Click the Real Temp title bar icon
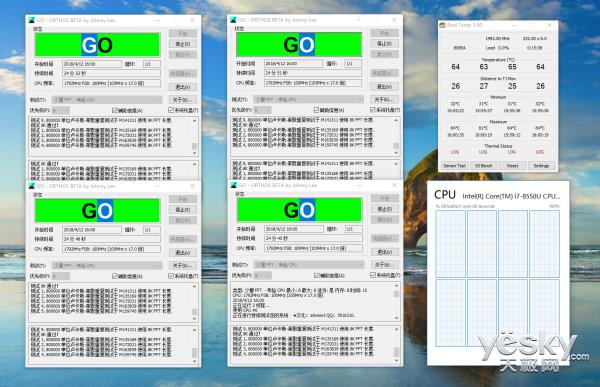The image size is (600, 387). (x=442, y=25)
